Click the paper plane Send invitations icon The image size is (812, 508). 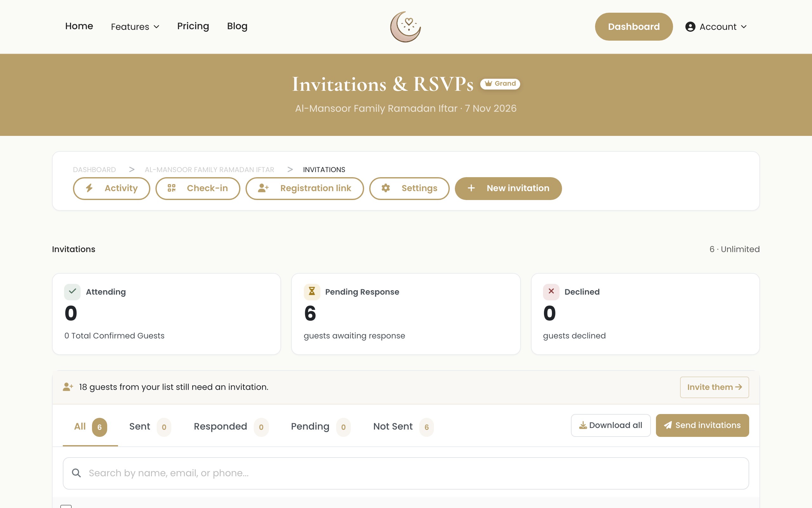click(668, 425)
